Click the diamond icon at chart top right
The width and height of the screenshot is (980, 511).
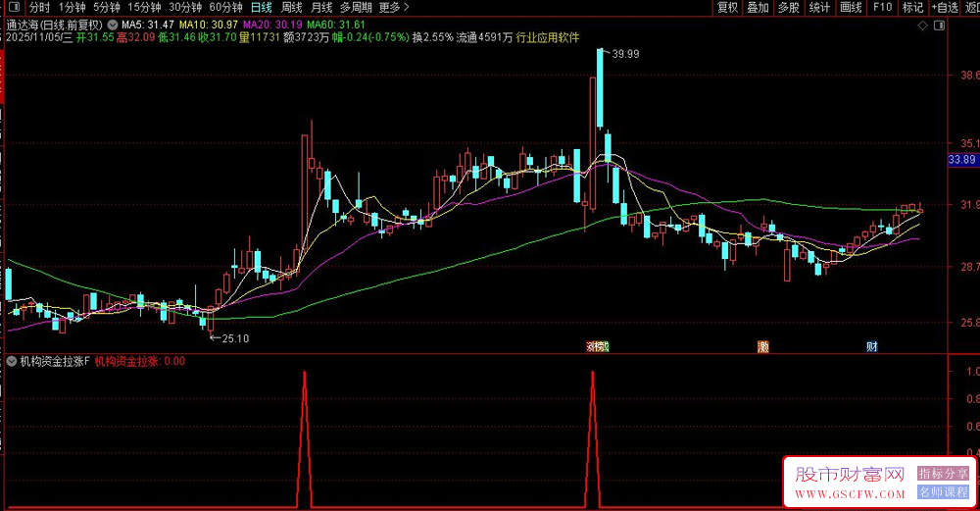[922, 26]
